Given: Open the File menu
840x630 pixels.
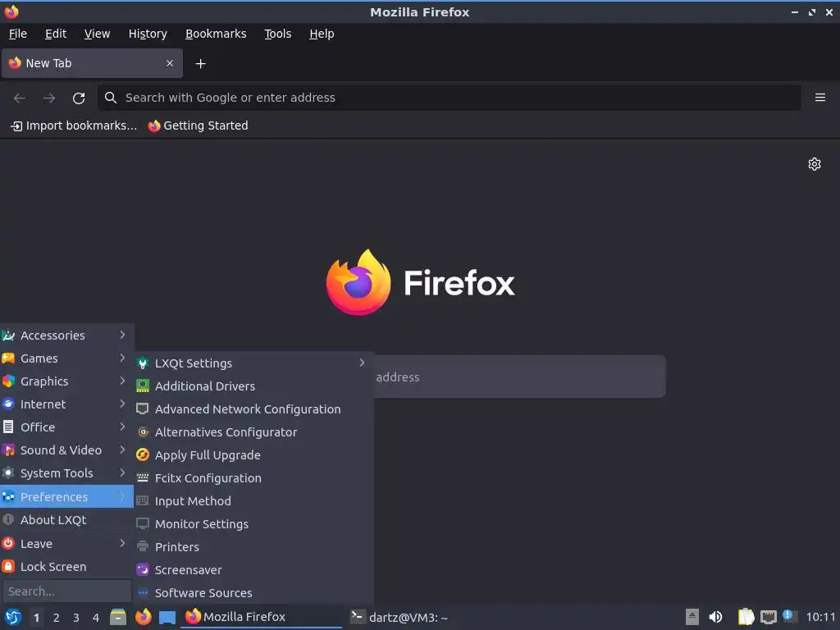Looking at the screenshot, I should pyautogui.click(x=18, y=34).
